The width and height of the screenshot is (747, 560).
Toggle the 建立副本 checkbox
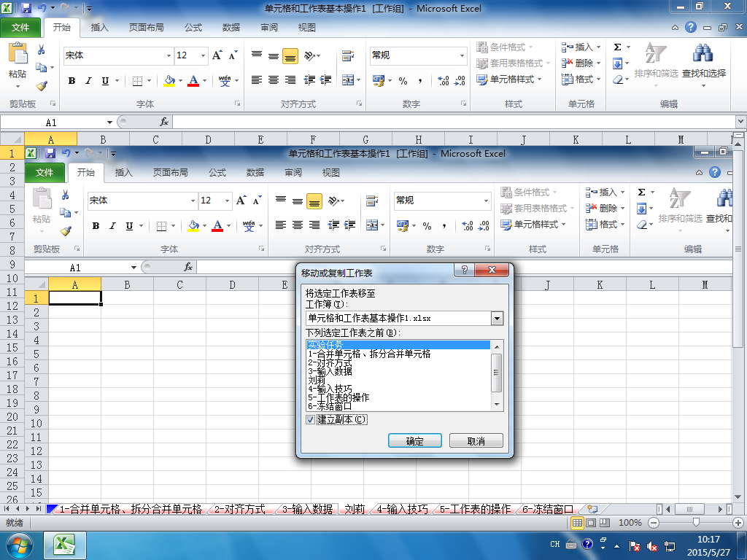click(311, 420)
